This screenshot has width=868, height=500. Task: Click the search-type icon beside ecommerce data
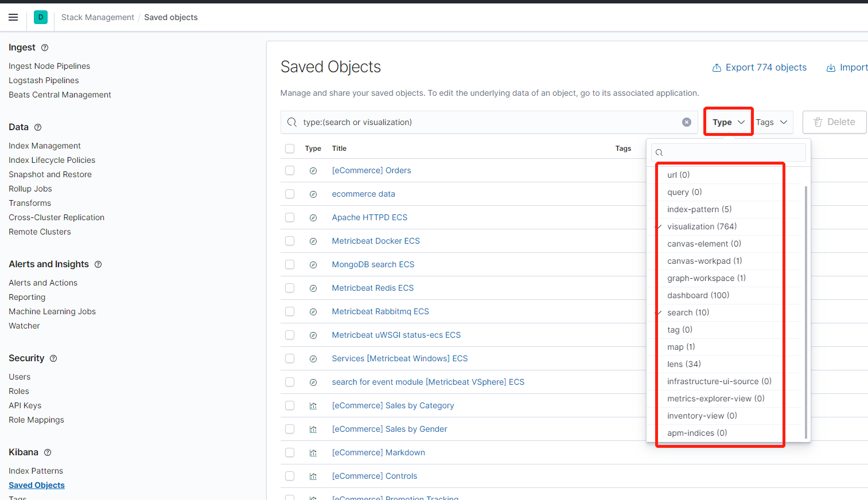[313, 194]
